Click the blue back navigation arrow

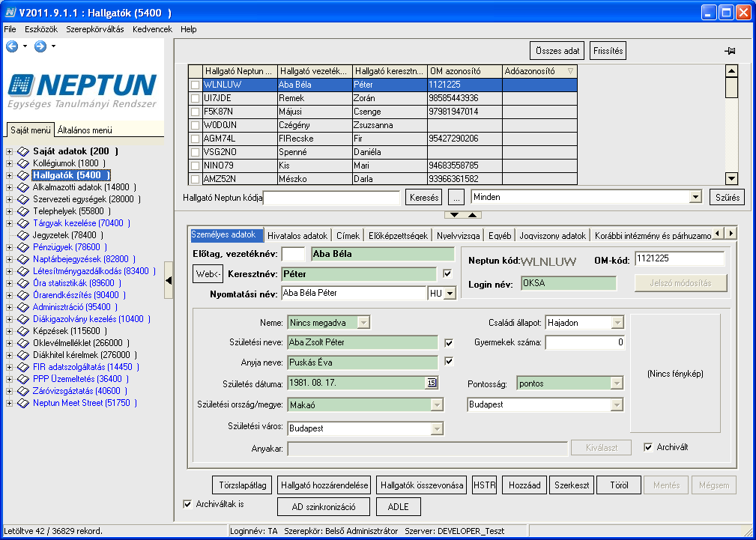11,46
